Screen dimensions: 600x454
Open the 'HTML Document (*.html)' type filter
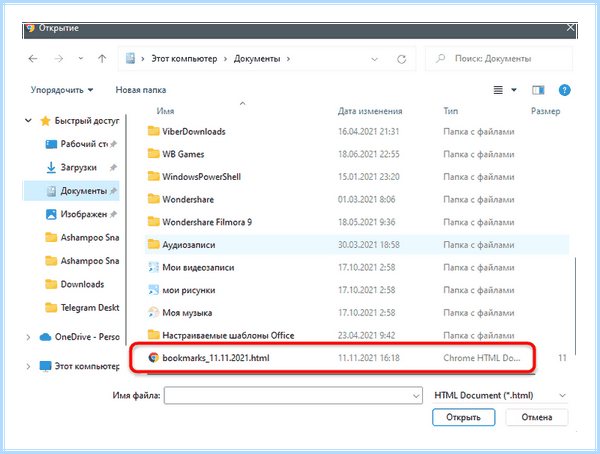click(x=501, y=395)
